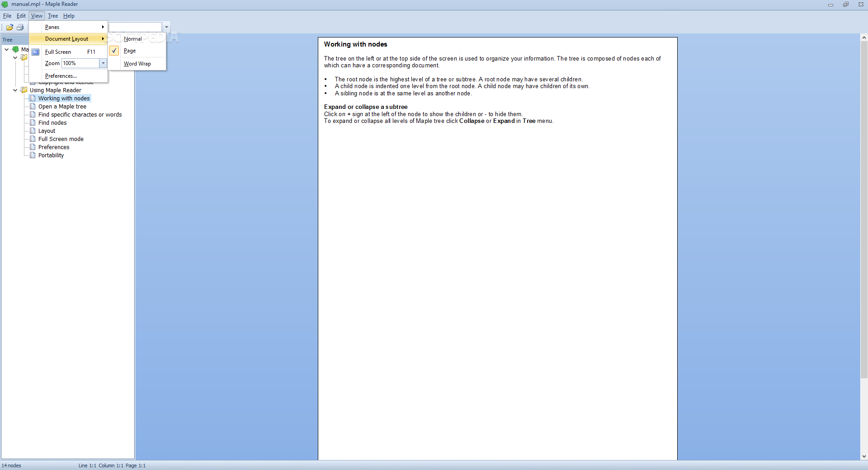This screenshot has height=470, width=868.
Task: Open the File menu
Action: (7, 16)
